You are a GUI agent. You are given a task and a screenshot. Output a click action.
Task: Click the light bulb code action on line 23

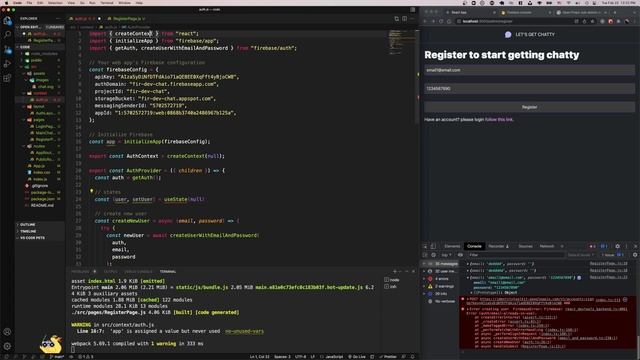click(91, 191)
